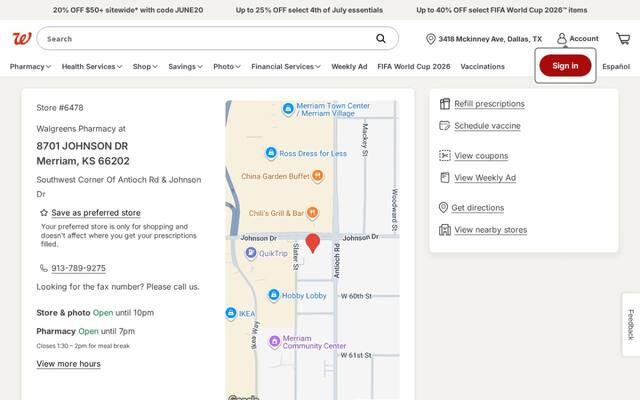Click the Ross Dress for Less map icon

point(271,153)
